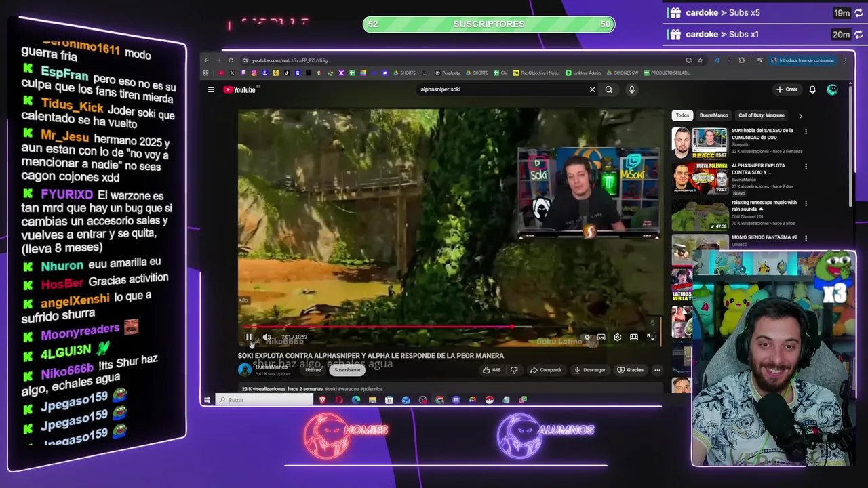
Task: Open options for 'MOMO SIENDO FANTASMA #2' video
Action: coord(806,238)
